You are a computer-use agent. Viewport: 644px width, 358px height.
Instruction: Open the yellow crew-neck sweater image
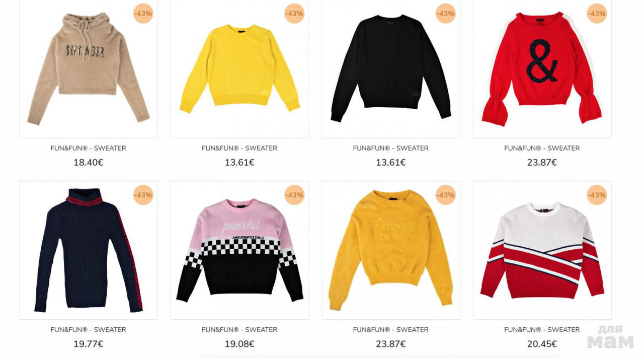tap(240, 68)
